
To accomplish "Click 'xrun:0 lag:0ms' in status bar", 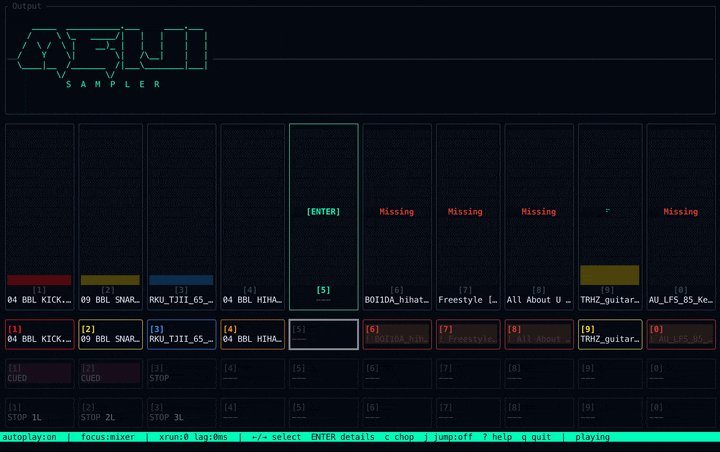I will [x=193, y=437].
